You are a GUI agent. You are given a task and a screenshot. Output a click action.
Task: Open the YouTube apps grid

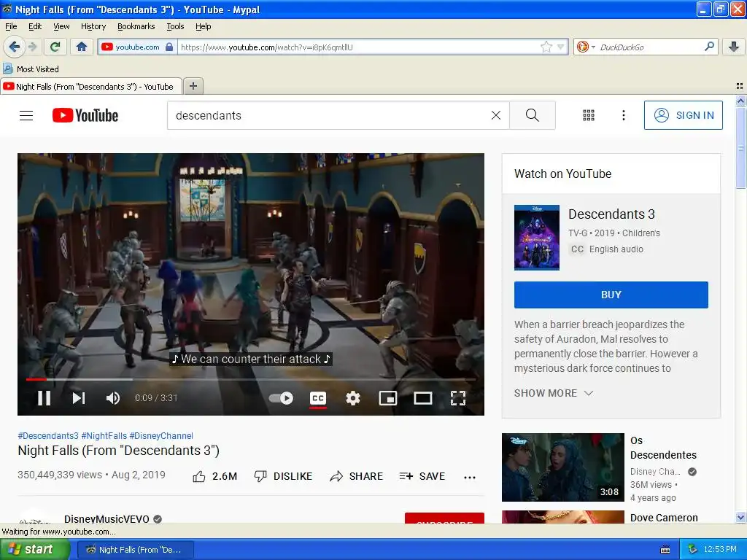coord(589,115)
